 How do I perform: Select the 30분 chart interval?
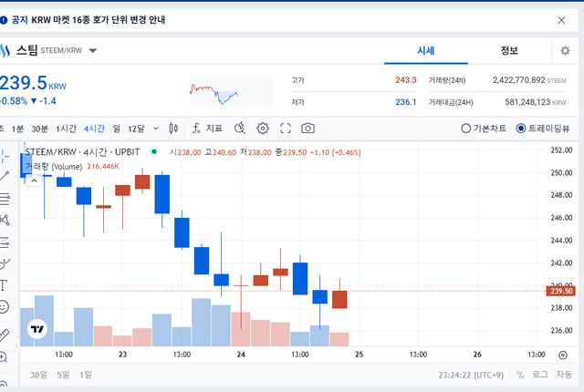tap(40, 129)
